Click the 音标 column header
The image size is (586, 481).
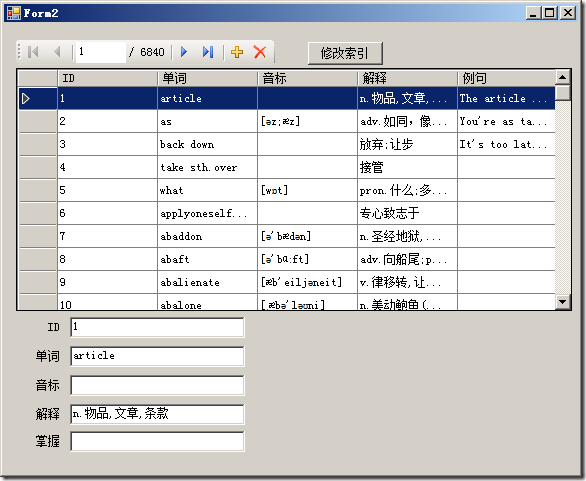307,78
